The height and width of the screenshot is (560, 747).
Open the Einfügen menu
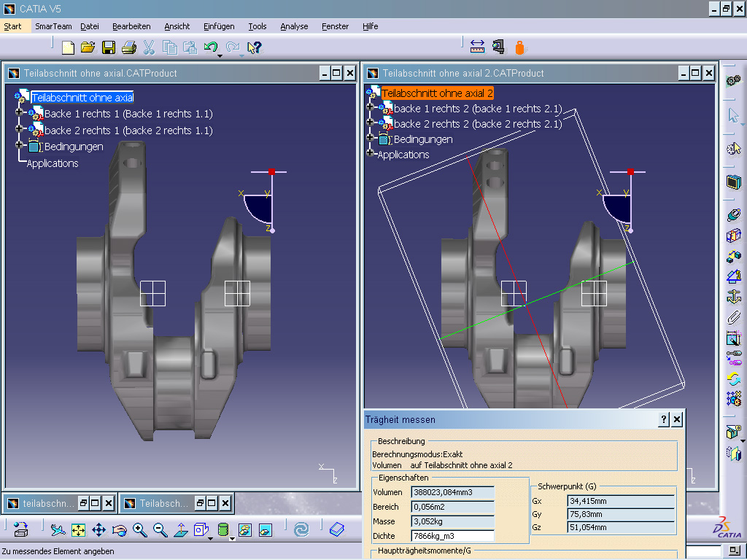click(219, 26)
